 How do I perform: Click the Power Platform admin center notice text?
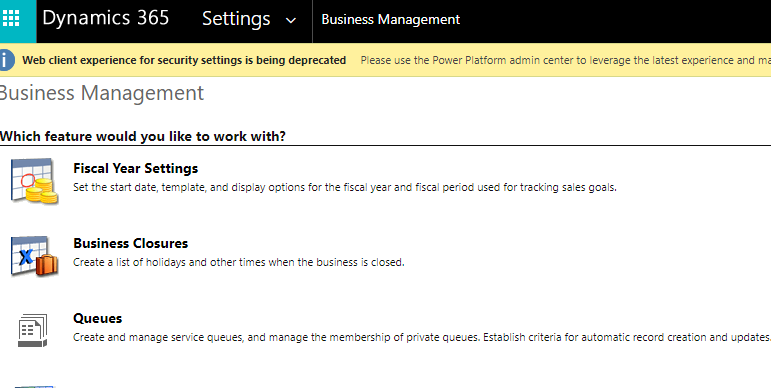pyautogui.click(x=565, y=60)
